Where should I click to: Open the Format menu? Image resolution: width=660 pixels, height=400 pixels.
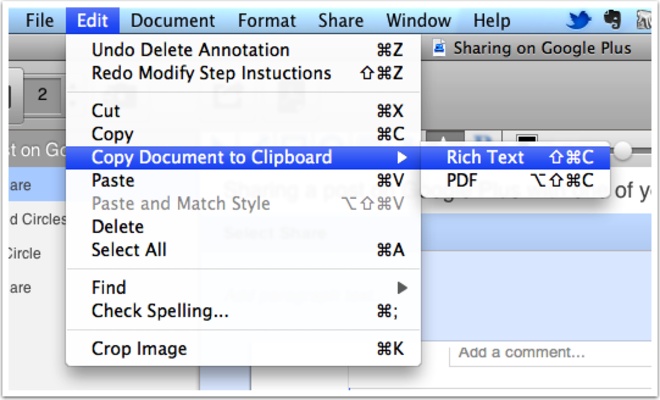tap(267, 20)
